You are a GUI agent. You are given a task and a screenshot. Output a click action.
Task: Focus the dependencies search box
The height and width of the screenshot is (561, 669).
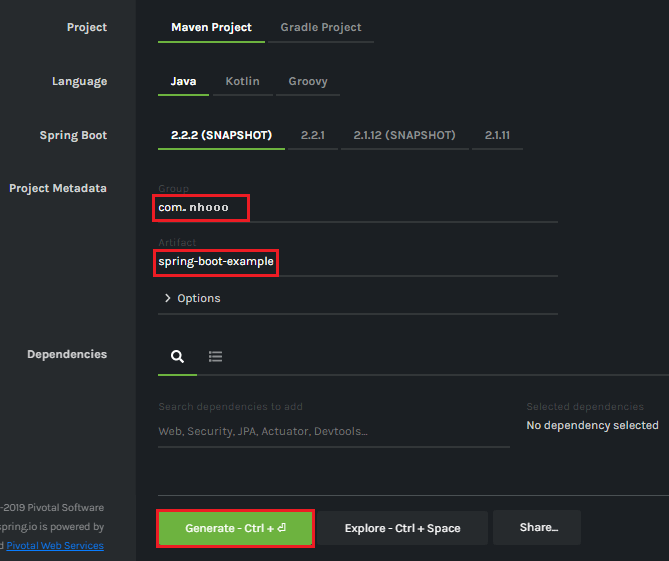[x=333, y=431]
